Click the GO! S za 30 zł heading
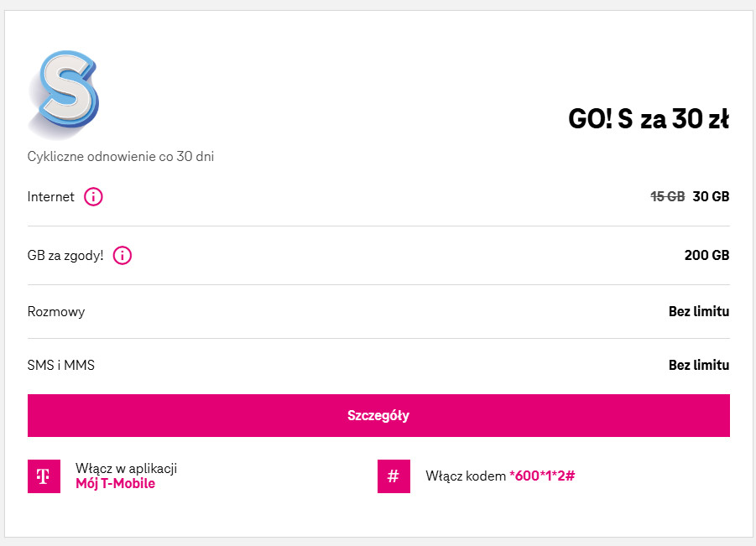 648,120
